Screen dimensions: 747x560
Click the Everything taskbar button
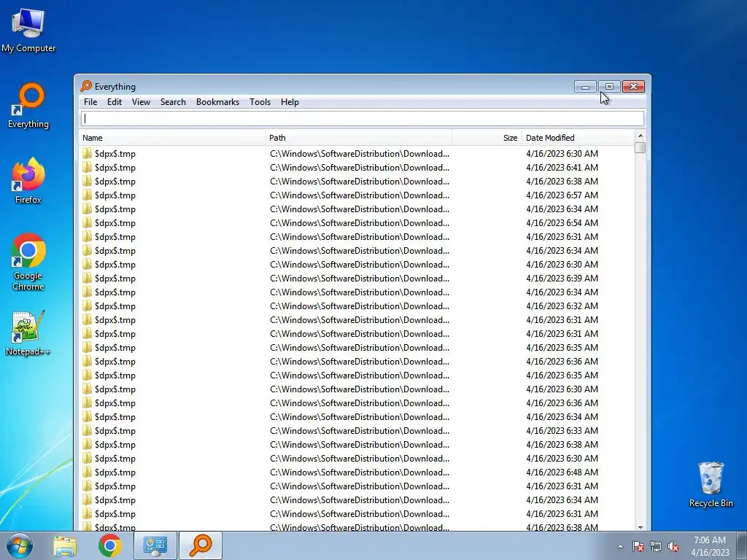[201, 545]
